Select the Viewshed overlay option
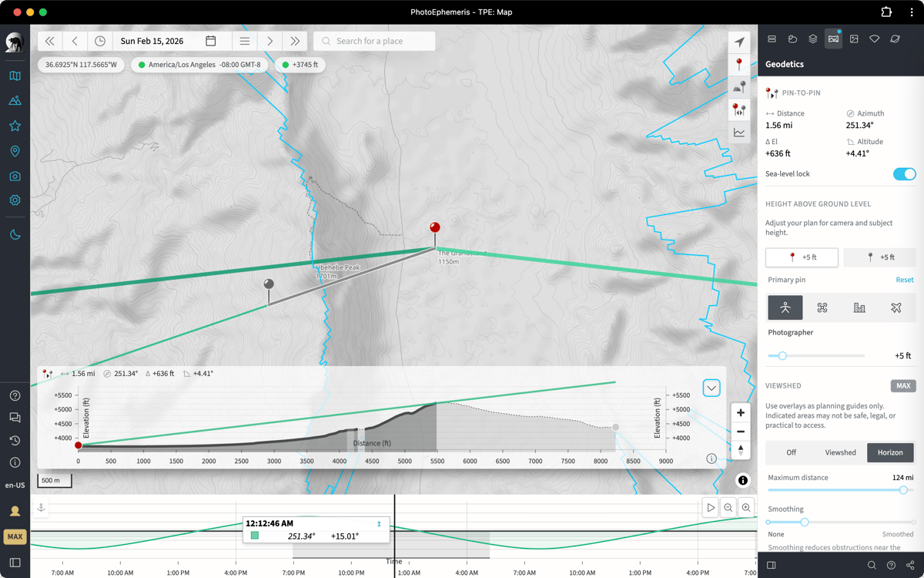Screen dimensions: 924x578 click(x=840, y=452)
